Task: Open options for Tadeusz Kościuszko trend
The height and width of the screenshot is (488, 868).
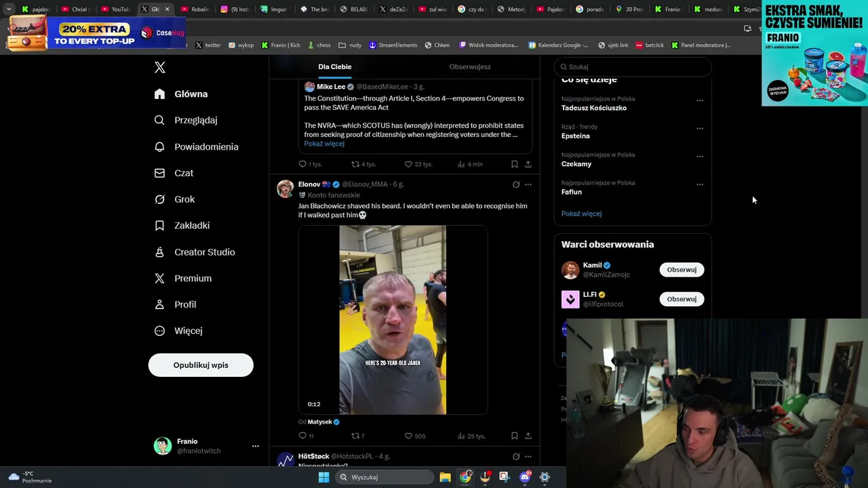Action: (x=700, y=100)
